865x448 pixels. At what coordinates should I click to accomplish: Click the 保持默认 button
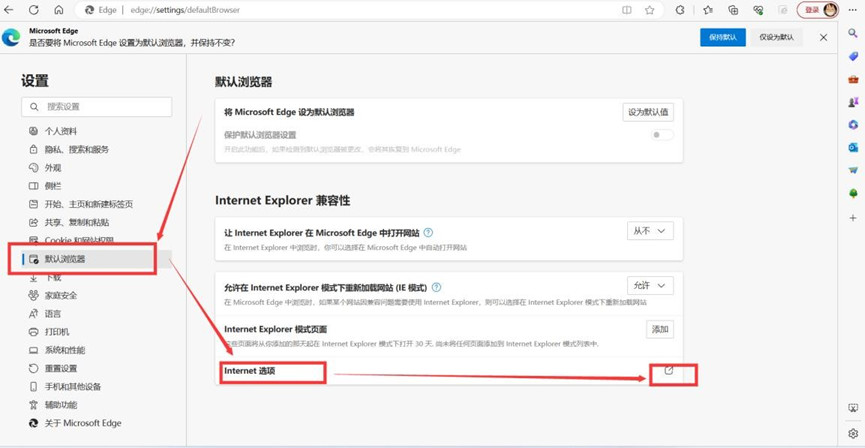(723, 37)
